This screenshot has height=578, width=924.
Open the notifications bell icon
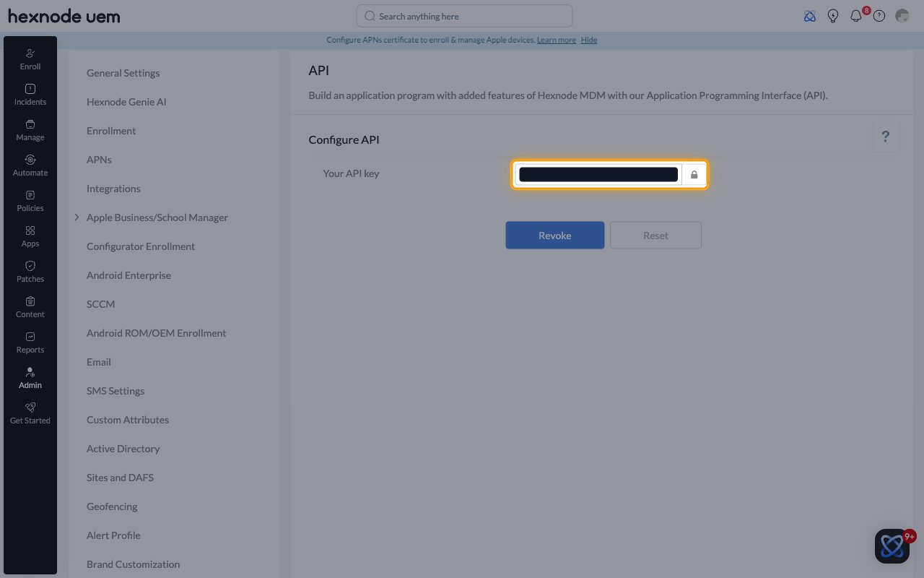click(x=856, y=16)
